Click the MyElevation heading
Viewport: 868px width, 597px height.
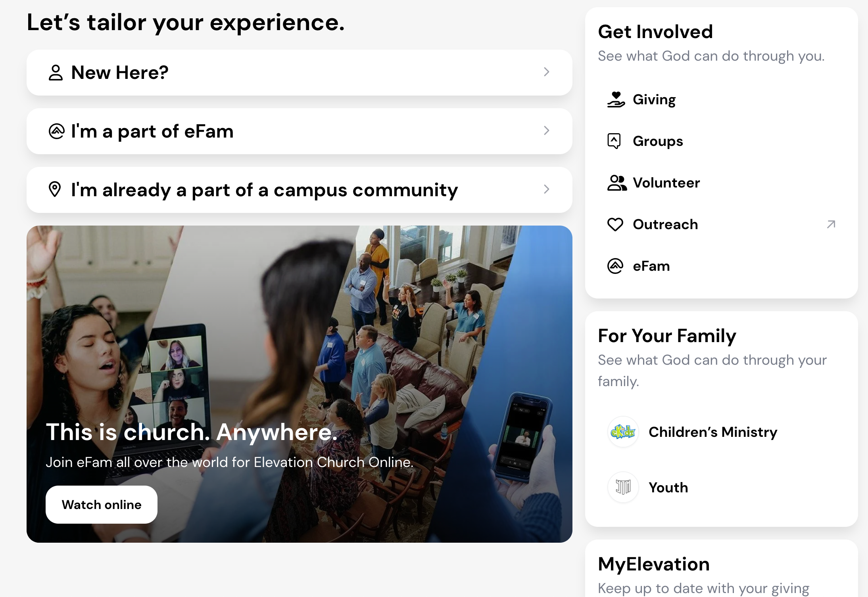(654, 564)
